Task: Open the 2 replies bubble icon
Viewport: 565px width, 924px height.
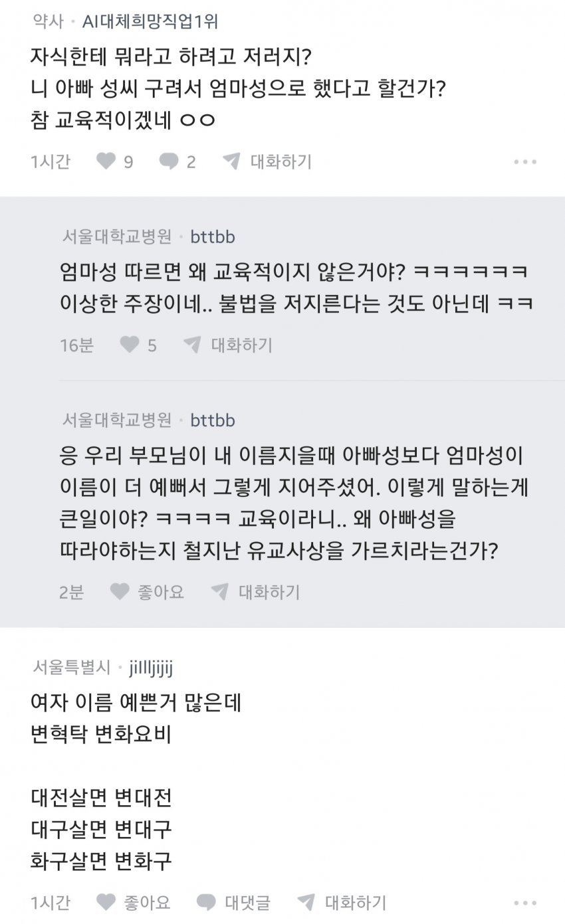Action: (169, 161)
